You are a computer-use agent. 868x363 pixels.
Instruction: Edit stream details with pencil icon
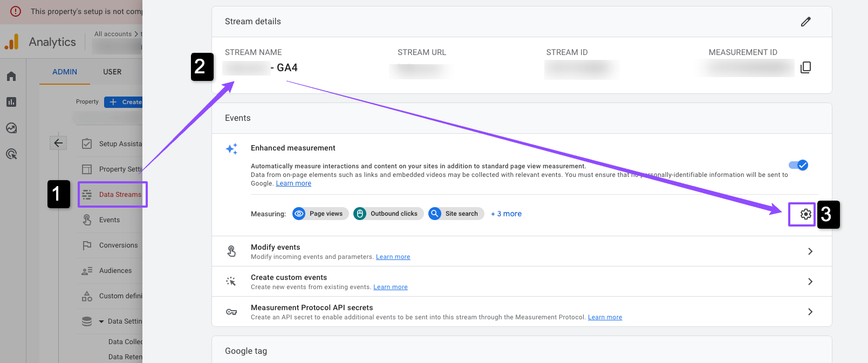tap(805, 22)
